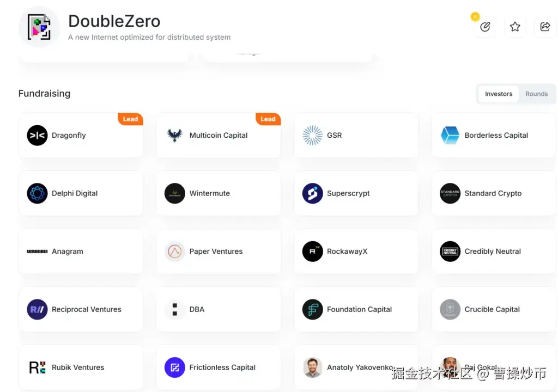Click the Multicoin Capital bird logo
The width and height of the screenshot is (558, 392).
click(x=175, y=135)
